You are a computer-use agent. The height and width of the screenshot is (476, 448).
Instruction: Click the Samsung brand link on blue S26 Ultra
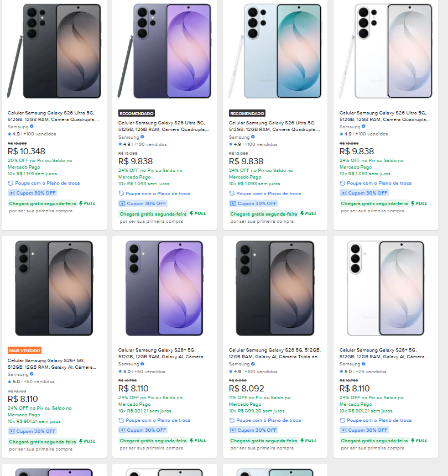click(239, 137)
